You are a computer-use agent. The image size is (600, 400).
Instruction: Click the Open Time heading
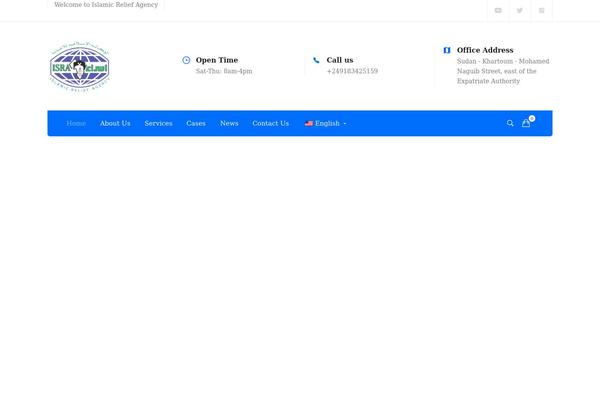click(217, 60)
